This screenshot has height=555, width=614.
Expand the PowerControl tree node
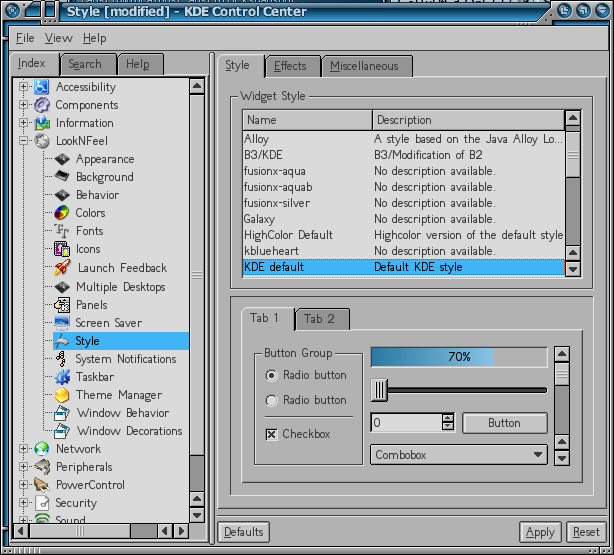click(23, 485)
